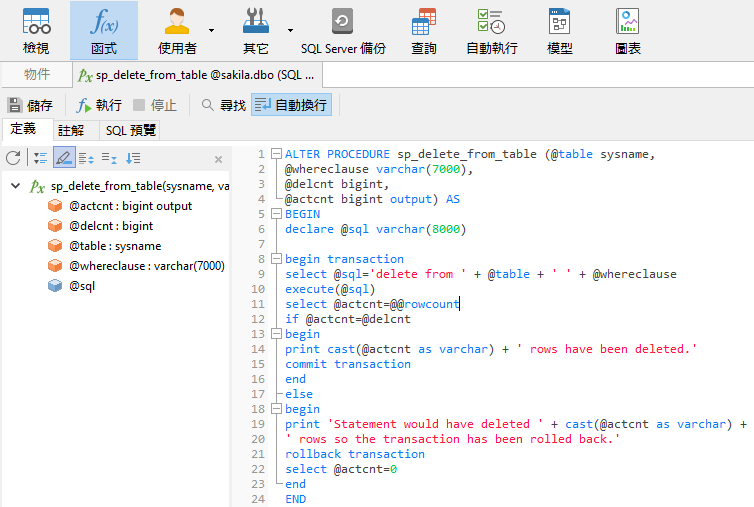754x507 pixels.
Task: Toggle the highlighter mode in outline toolbar
Action: coord(63,158)
